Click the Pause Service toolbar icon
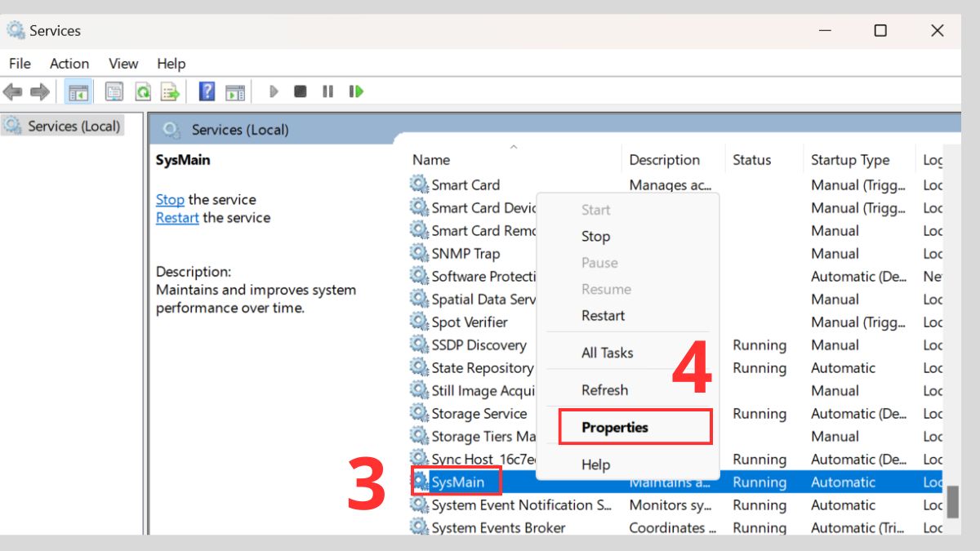This screenshot has width=980, height=551. 327,91
